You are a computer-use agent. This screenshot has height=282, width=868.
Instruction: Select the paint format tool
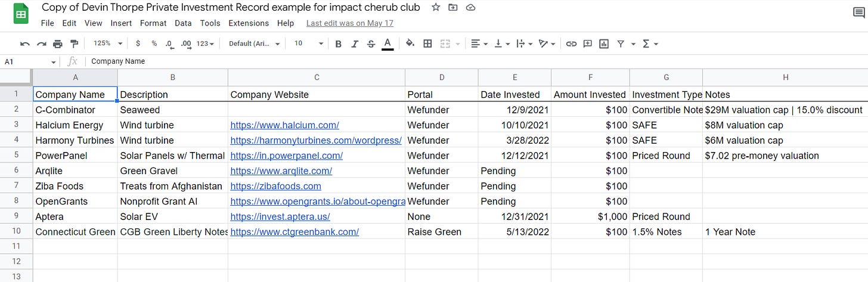[x=74, y=44]
